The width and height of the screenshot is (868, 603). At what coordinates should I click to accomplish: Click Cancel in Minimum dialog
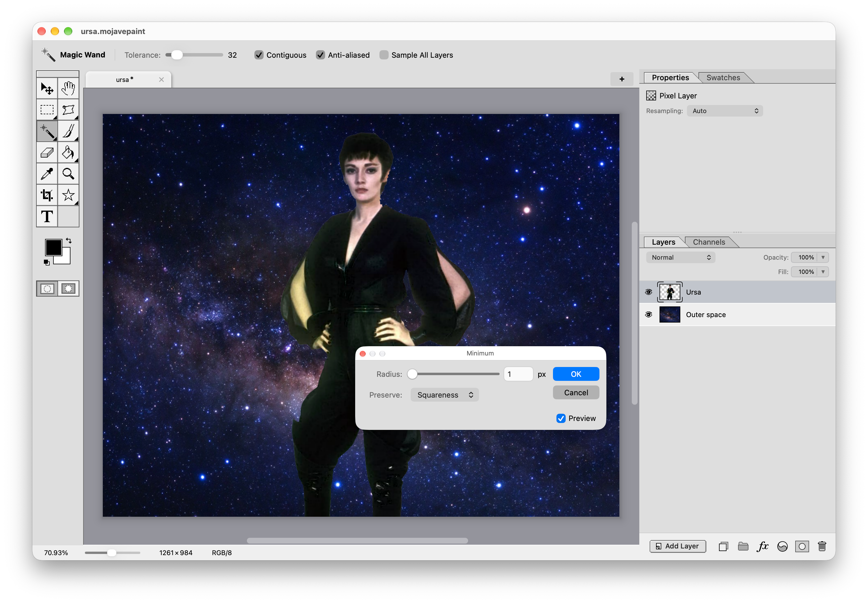pyautogui.click(x=576, y=393)
